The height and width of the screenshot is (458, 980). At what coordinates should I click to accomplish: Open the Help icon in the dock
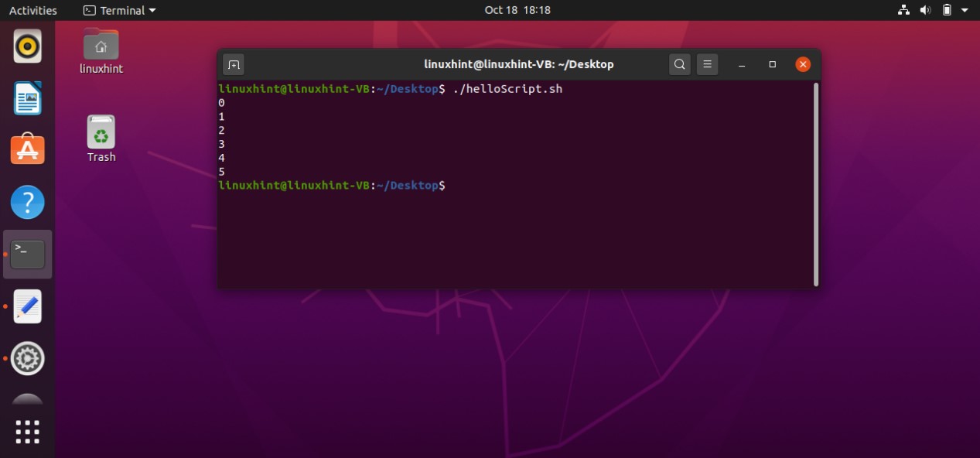tap(28, 203)
